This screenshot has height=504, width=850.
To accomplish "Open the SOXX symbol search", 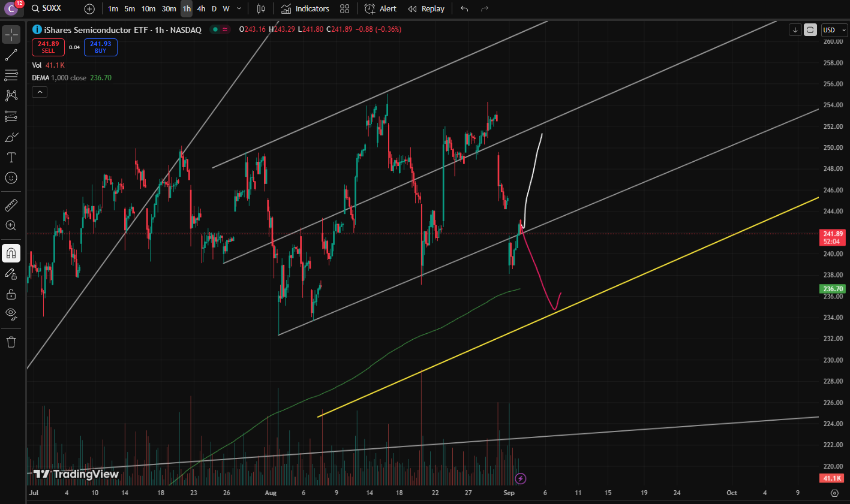I will tap(46, 8).
